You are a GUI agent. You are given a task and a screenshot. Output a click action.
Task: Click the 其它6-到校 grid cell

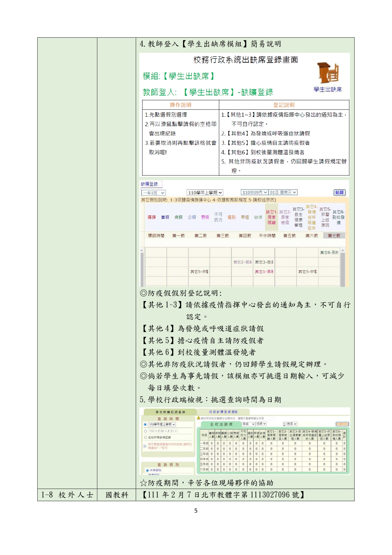[329, 252]
